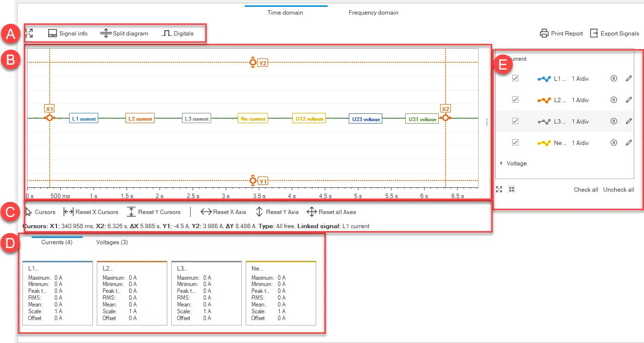The width and height of the screenshot is (644, 343).
Task: Uncheck the L1 current checkbox
Action: [x=516, y=78]
